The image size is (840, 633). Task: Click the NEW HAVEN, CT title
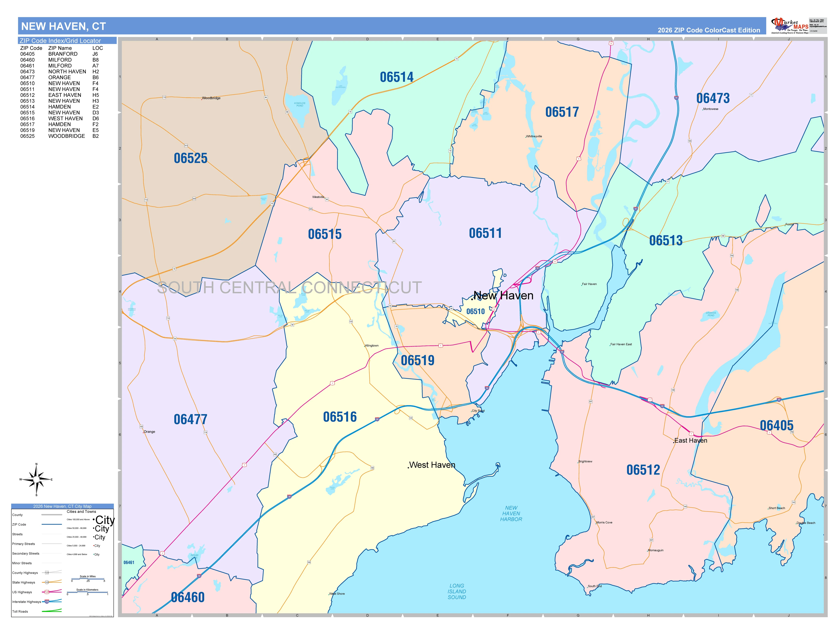tap(63, 26)
